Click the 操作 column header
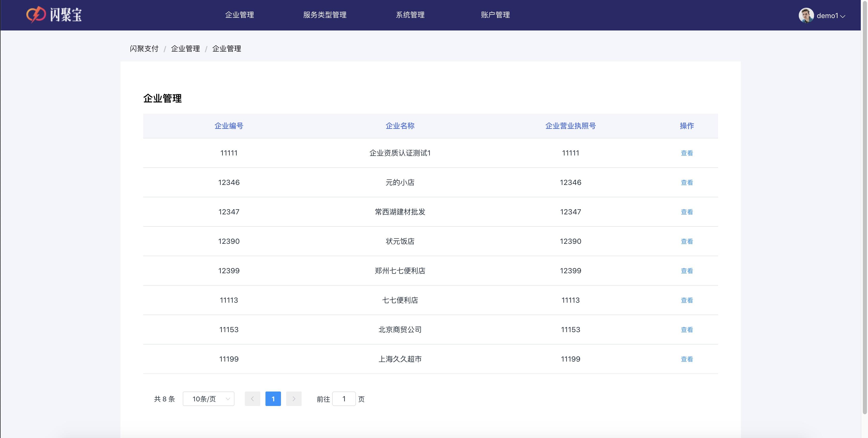This screenshot has height=438, width=868. tap(687, 126)
